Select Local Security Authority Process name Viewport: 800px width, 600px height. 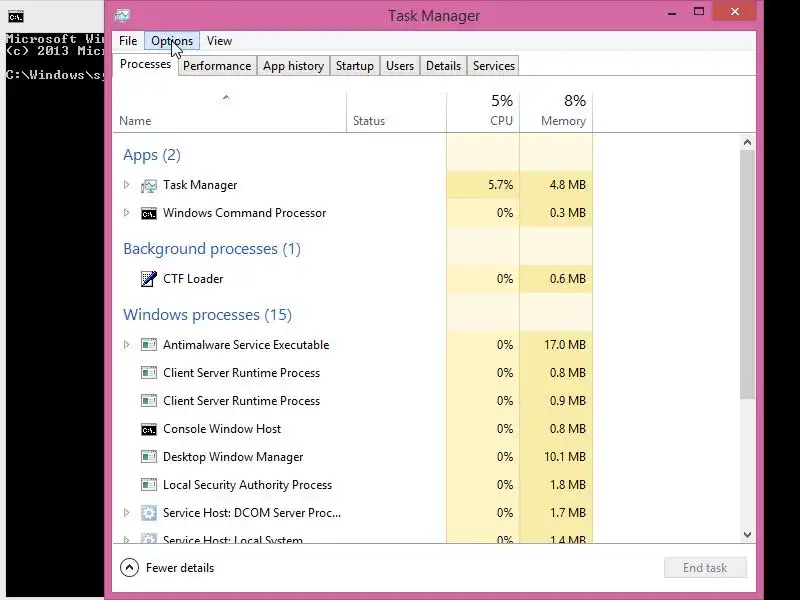tap(247, 485)
